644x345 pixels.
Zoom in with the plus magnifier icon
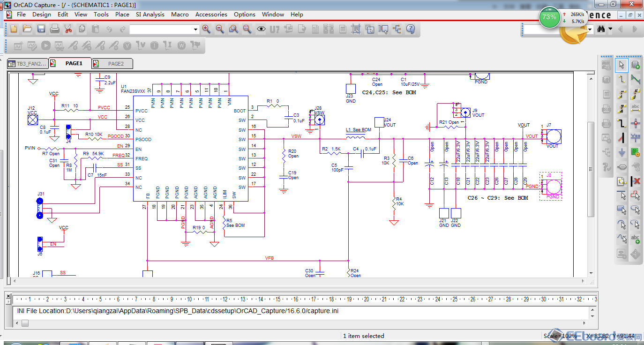click(x=206, y=29)
